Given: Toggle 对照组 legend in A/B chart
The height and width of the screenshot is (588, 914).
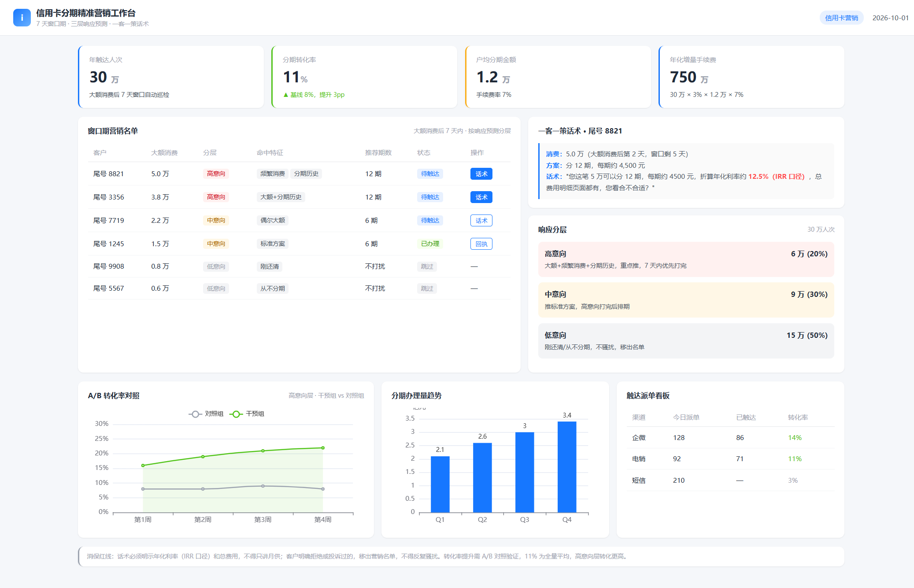Looking at the screenshot, I should pyautogui.click(x=206, y=414).
